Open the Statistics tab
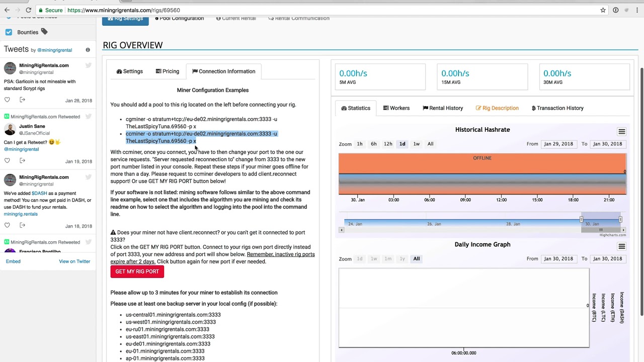Screen dimensions: 644x362 (x=356, y=108)
